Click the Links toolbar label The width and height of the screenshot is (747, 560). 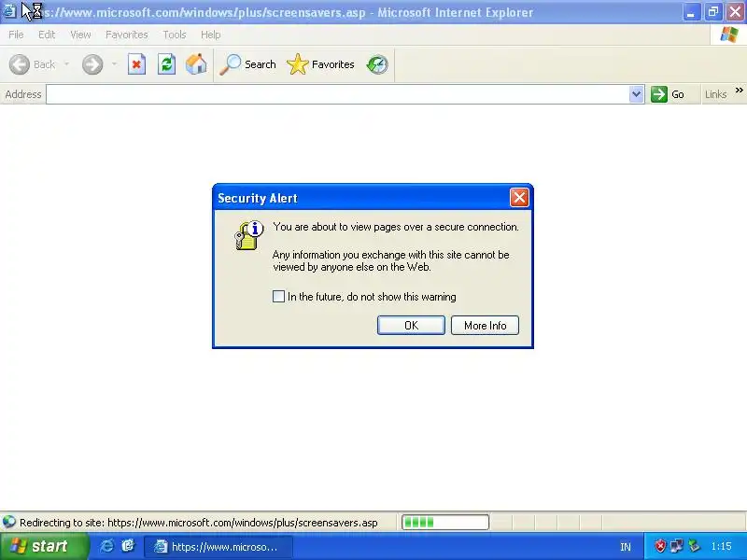[715, 94]
